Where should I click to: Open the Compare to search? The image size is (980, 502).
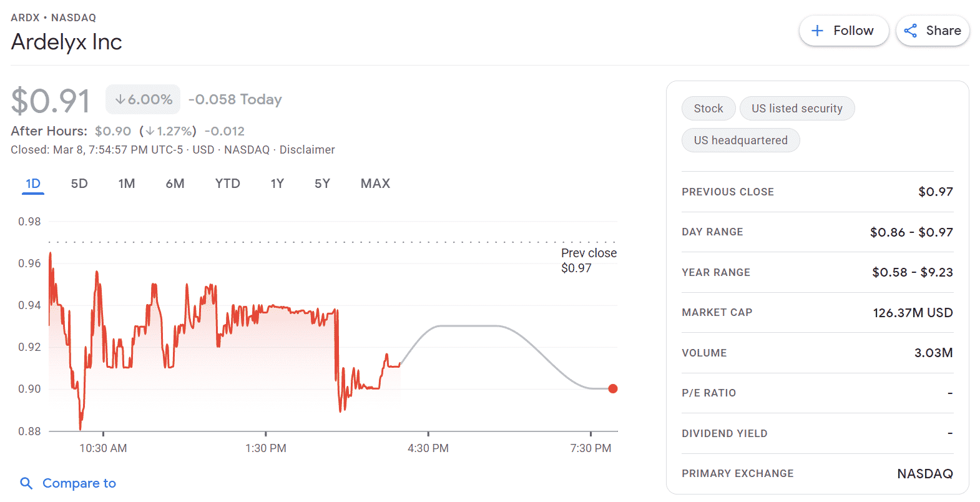pyautogui.click(x=68, y=483)
